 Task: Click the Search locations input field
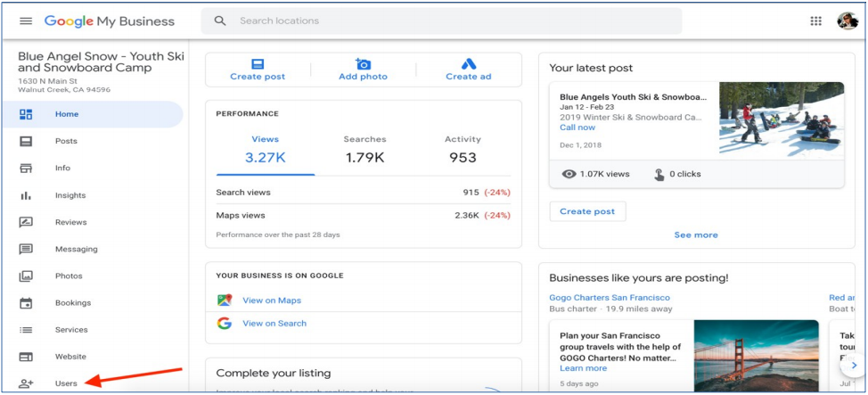click(x=446, y=21)
